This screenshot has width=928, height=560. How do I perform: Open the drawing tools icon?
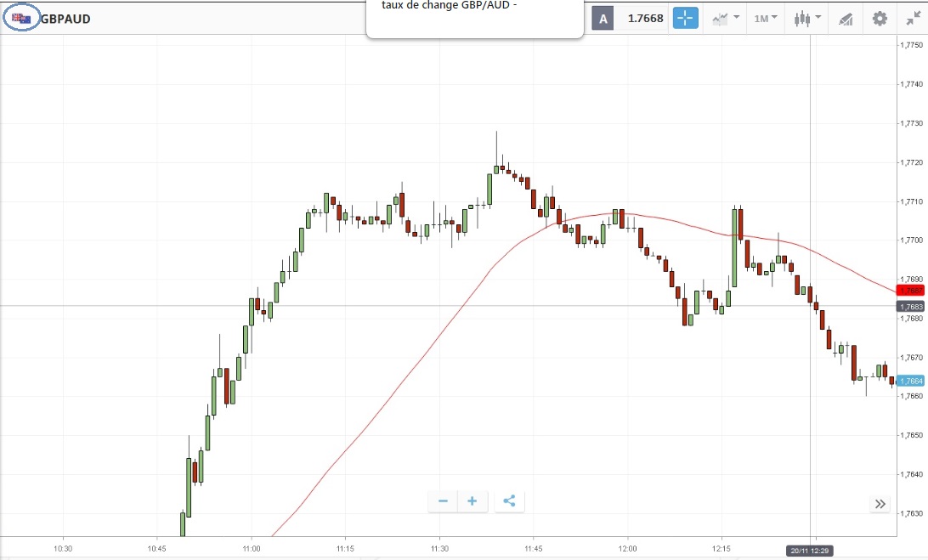click(846, 19)
